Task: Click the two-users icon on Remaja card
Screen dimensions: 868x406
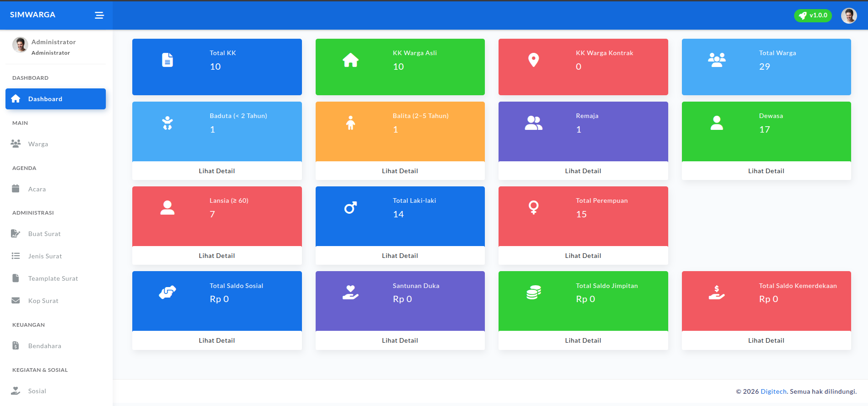Action: 534,123
